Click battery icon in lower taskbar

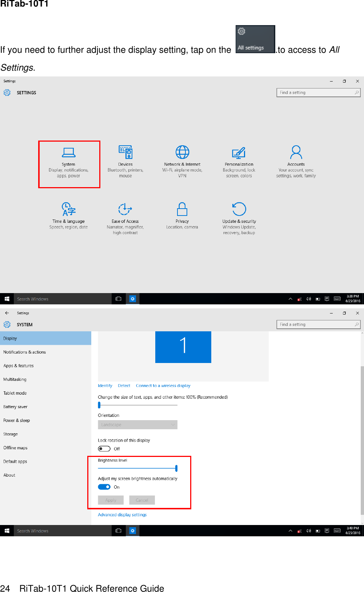click(318, 531)
